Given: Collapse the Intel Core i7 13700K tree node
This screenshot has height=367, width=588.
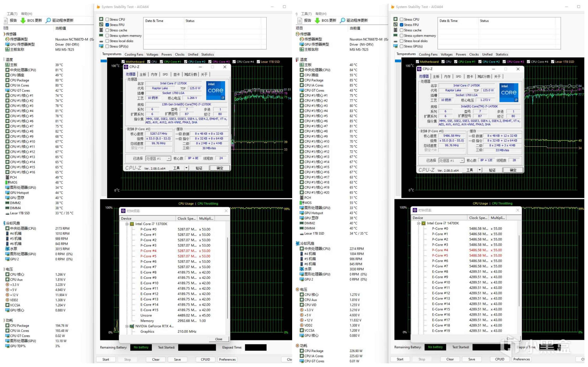Looking at the screenshot, I should [127, 224].
